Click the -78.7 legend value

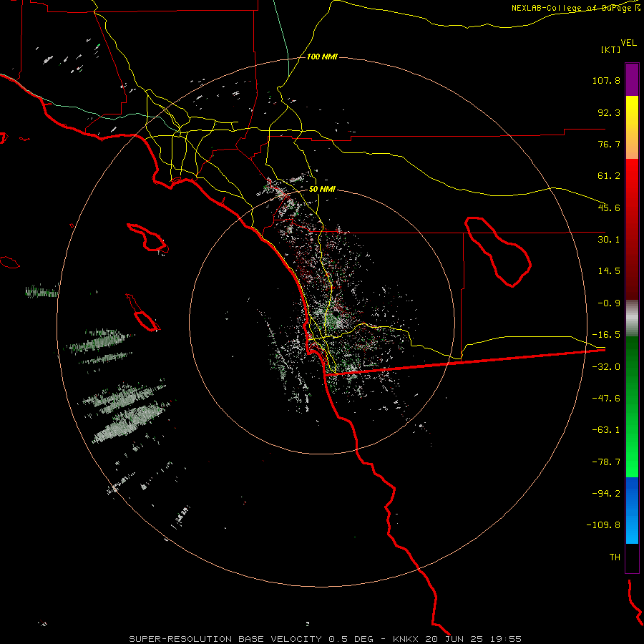pos(606,462)
